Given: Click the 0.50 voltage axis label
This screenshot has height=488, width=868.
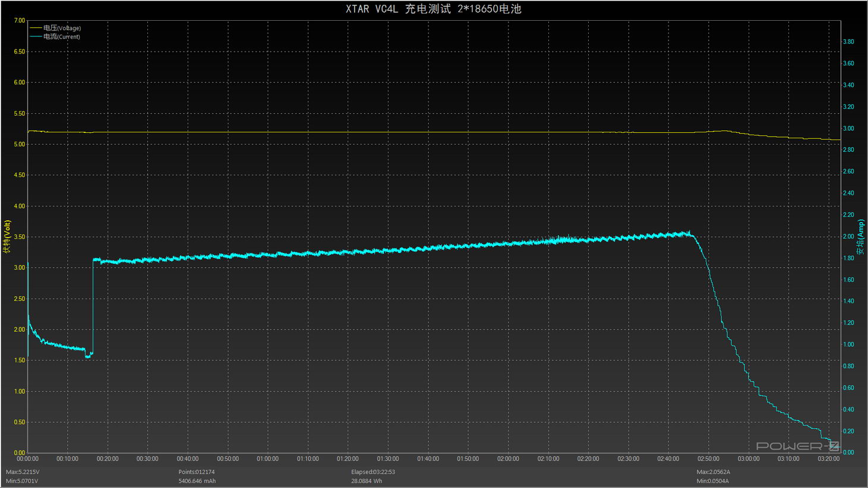Looking at the screenshot, I should (20, 422).
